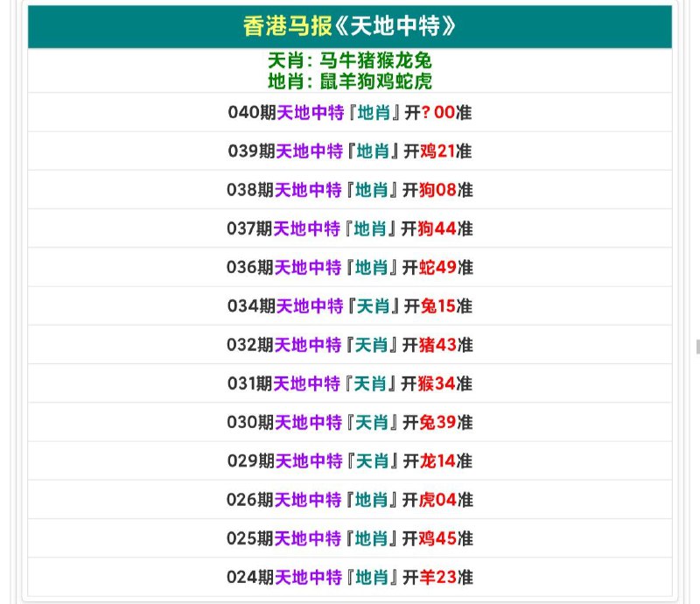
Task: Click the 香港马报《天地中特》 header banner
Action: click(349, 26)
